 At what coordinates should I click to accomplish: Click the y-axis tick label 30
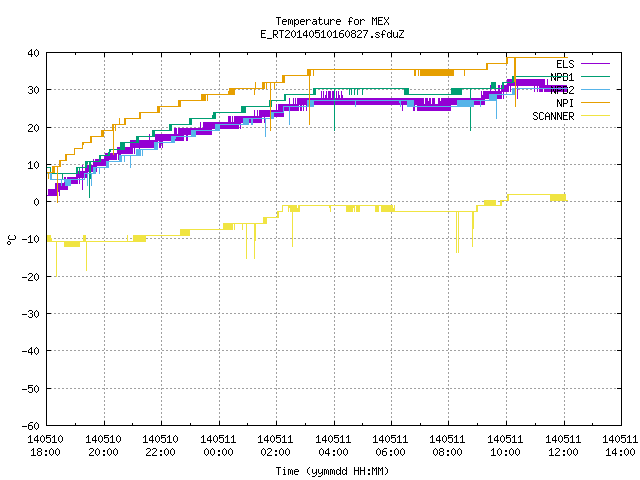pos(33,90)
